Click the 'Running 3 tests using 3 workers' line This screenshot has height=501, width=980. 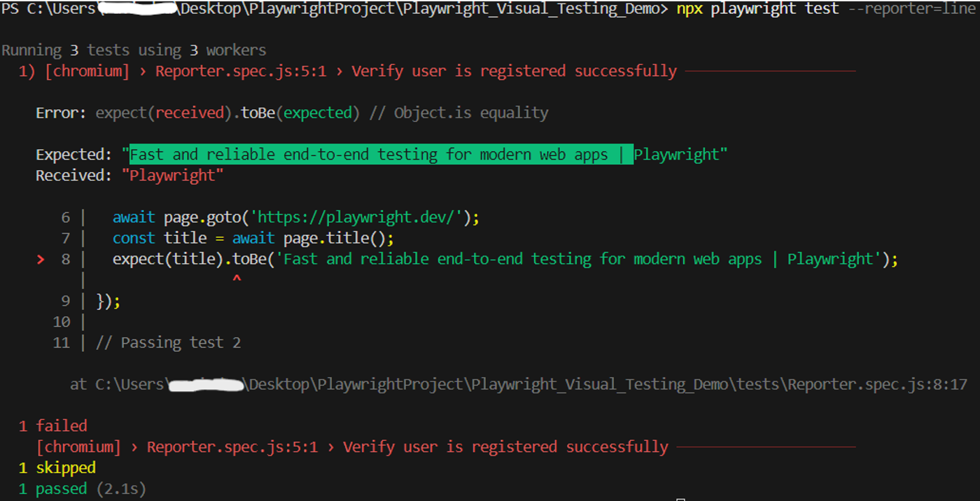tap(134, 50)
